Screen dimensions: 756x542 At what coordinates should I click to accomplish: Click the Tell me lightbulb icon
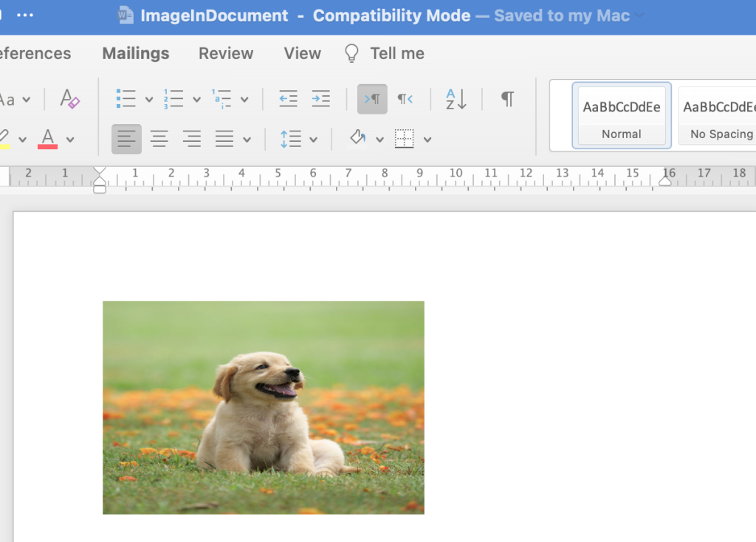[351, 53]
